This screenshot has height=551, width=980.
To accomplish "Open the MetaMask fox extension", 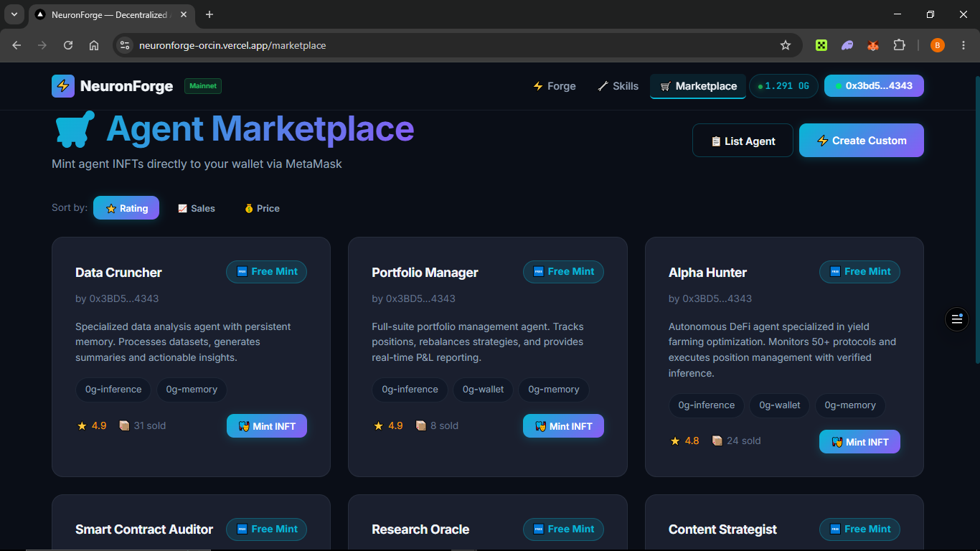I will 873,45.
